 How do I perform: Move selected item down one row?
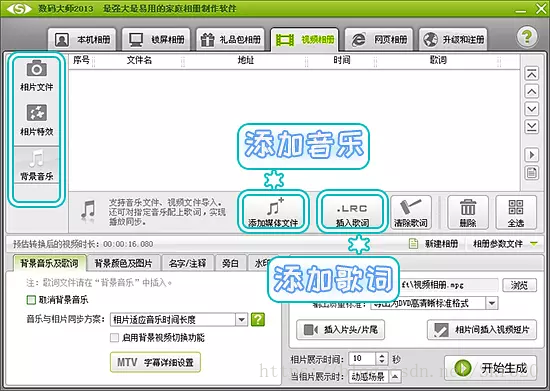pos(532,109)
